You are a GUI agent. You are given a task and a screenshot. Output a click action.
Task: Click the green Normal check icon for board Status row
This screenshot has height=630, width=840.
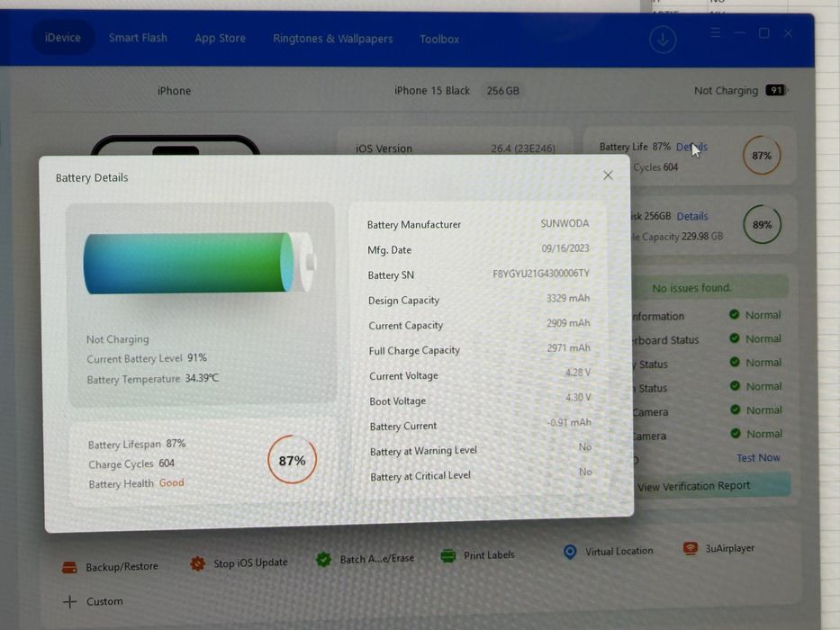(735, 338)
